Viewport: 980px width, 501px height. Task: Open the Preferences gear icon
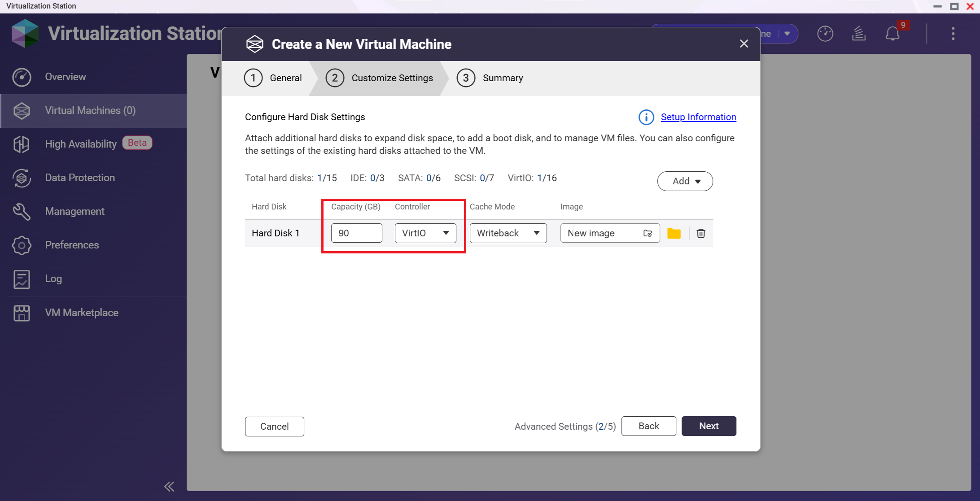coord(22,245)
